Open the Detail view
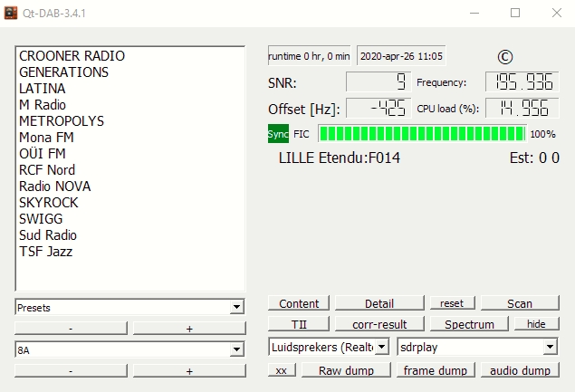The height and width of the screenshot is (392, 575). (379, 303)
